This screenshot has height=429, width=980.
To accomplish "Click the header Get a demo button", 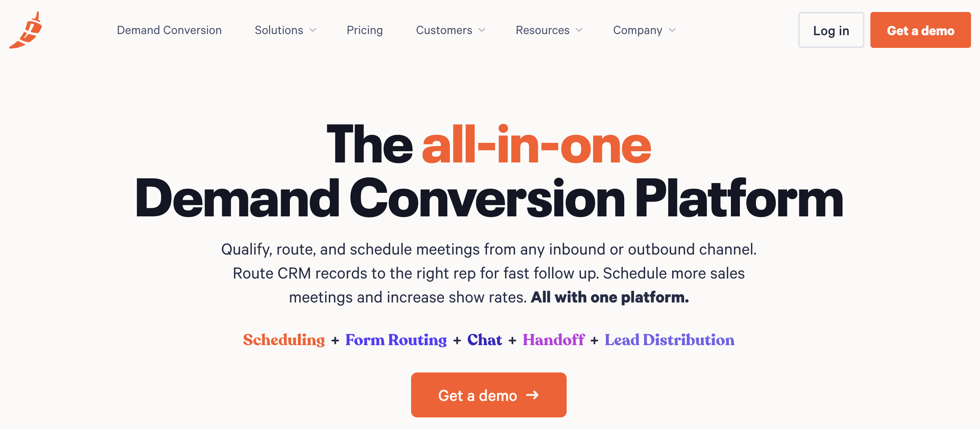I will point(921,30).
